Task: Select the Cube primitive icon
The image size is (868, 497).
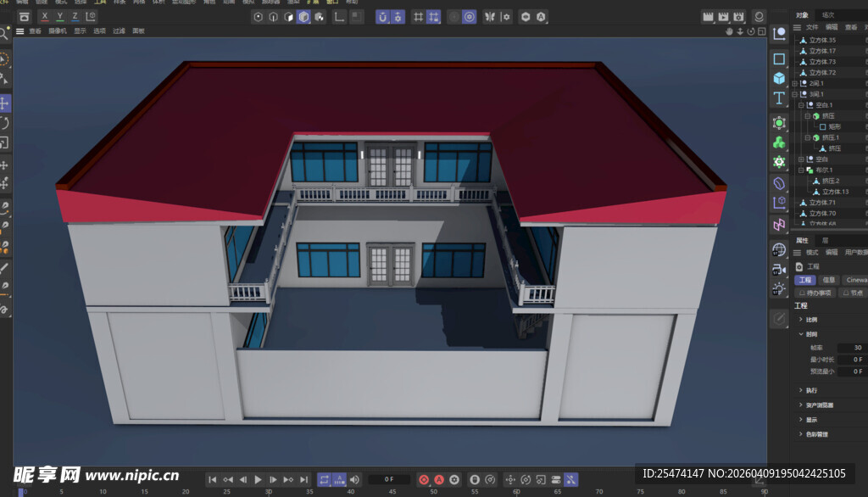Action: point(779,78)
